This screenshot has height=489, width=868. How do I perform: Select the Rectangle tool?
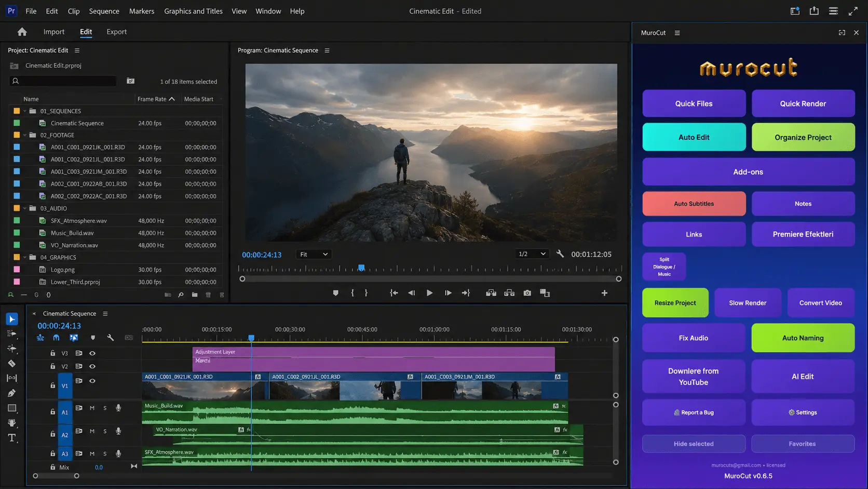pos(12,408)
